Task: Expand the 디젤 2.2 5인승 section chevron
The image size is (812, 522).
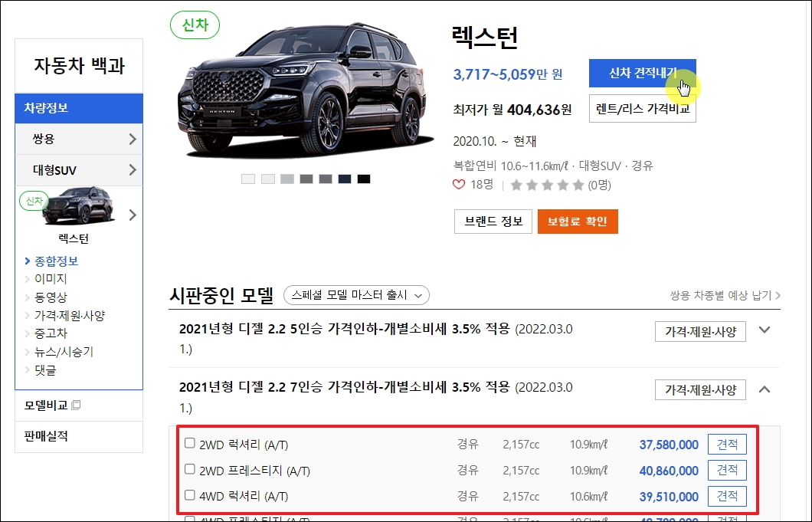Action: tap(765, 330)
